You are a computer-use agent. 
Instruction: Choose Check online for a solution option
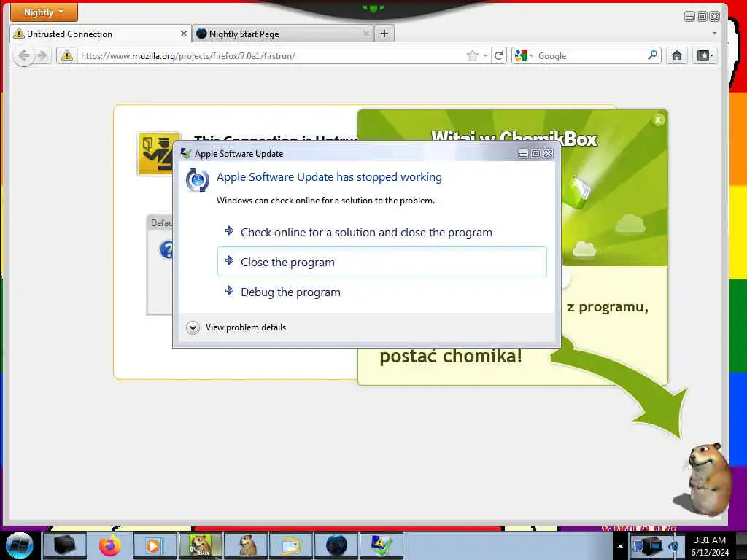[382, 233]
